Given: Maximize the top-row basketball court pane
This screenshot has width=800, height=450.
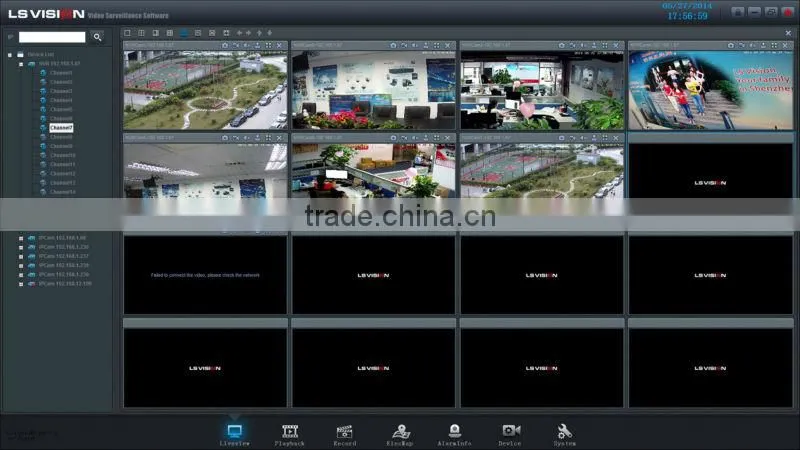Looking at the screenshot, I should click(x=268, y=45).
